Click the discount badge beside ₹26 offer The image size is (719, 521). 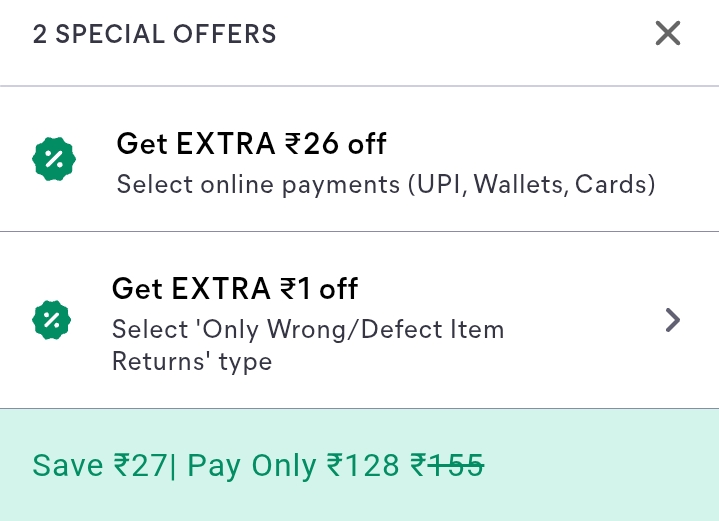coord(54,160)
